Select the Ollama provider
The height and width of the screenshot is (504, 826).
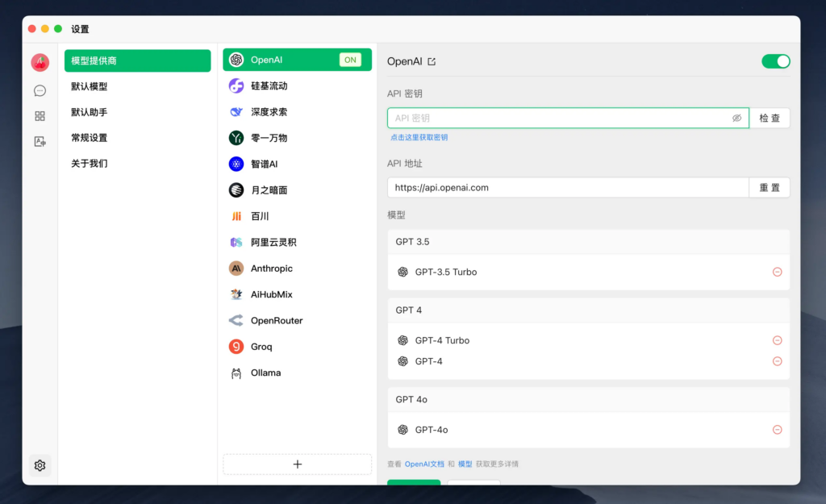(x=265, y=373)
